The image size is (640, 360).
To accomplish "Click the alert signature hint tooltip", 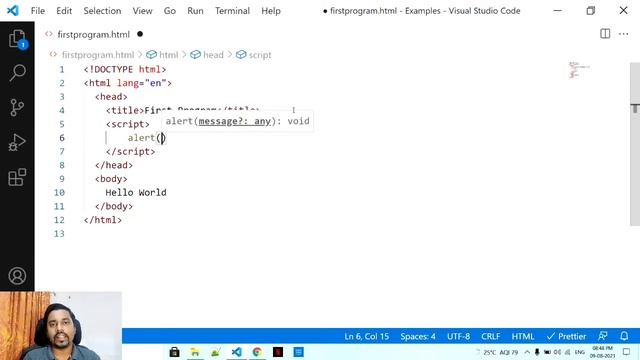I will coord(237,121).
